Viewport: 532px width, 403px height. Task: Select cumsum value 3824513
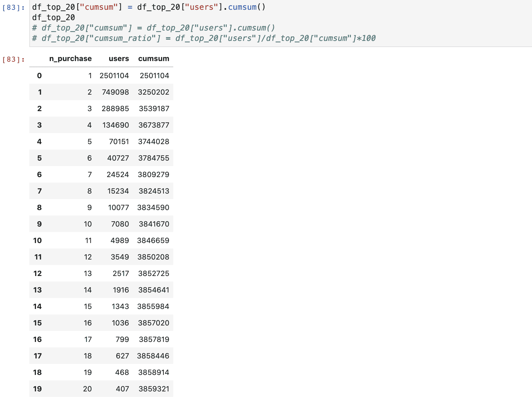[154, 191]
